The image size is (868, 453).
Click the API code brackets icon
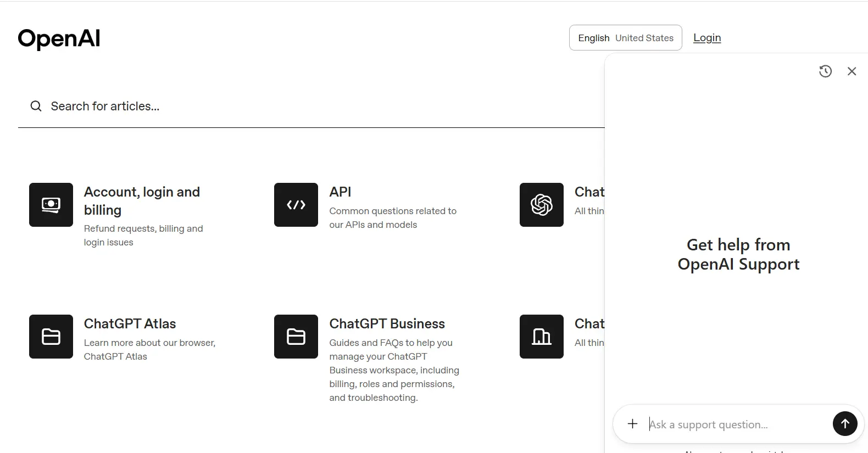pos(296,205)
